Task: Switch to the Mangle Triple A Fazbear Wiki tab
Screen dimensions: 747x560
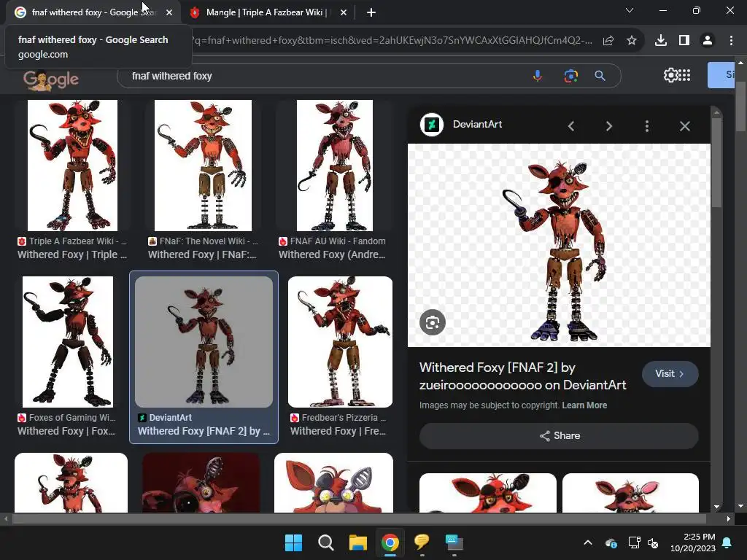Action: [x=267, y=12]
